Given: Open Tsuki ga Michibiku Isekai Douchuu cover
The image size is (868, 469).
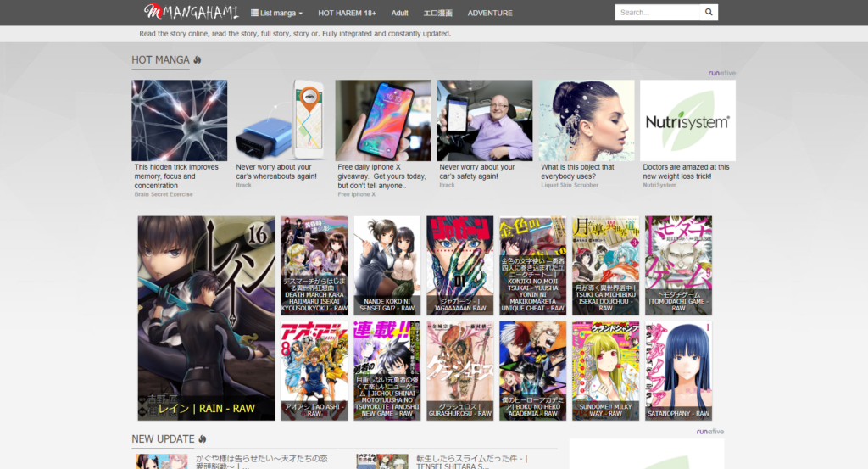Looking at the screenshot, I should 605,265.
